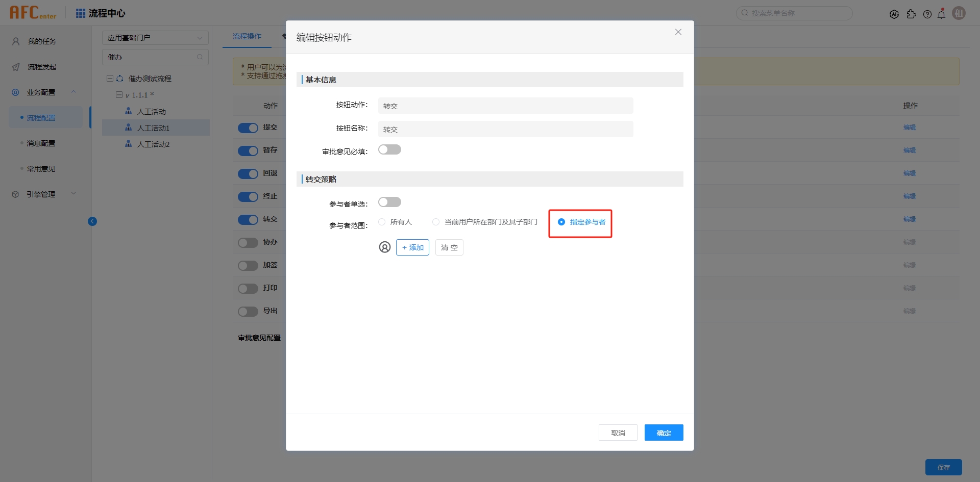
Task: Toggle the 审批意见必填 switch
Action: tap(389, 150)
